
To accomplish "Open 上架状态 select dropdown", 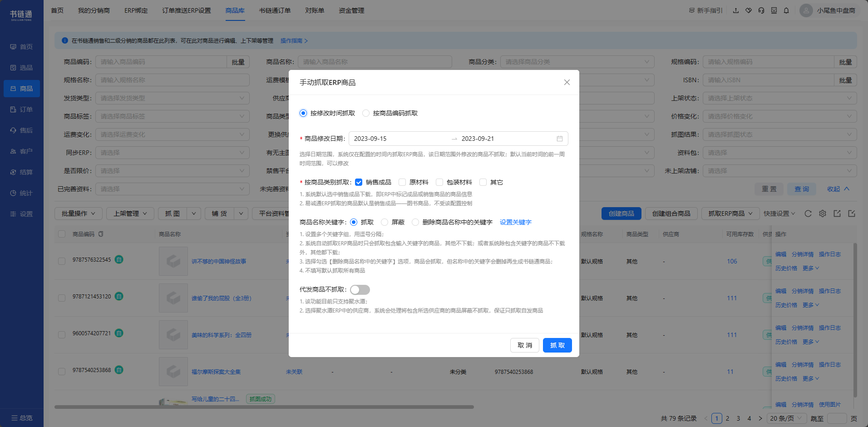I will (x=780, y=98).
